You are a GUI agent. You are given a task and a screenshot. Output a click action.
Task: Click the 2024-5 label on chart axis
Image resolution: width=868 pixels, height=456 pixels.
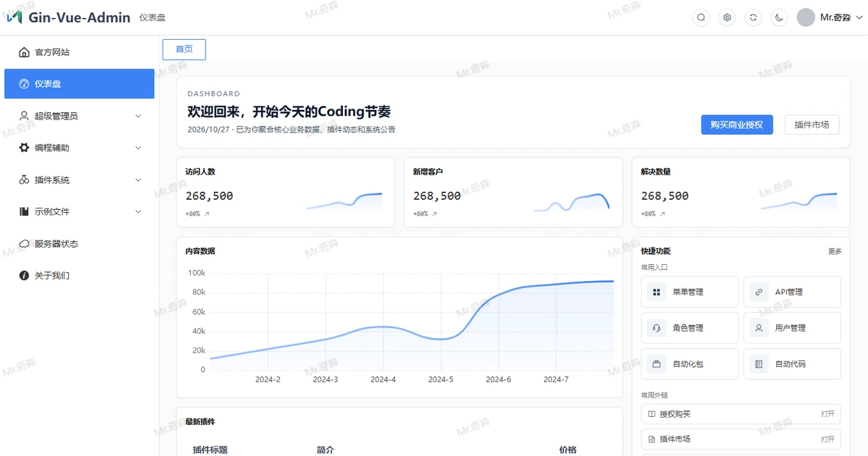click(x=441, y=379)
